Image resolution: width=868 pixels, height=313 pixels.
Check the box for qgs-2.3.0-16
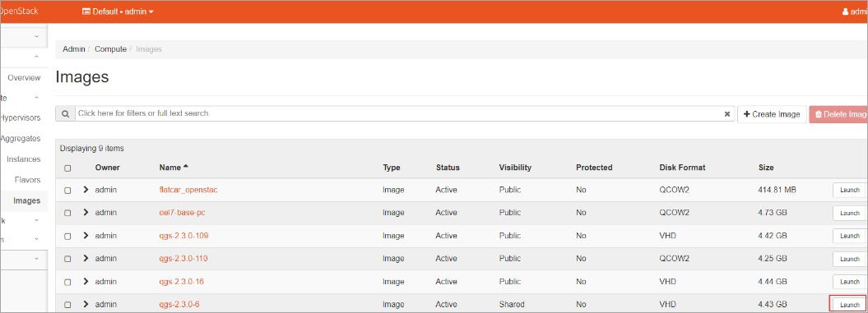pyautogui.click(x=67, y=282)
